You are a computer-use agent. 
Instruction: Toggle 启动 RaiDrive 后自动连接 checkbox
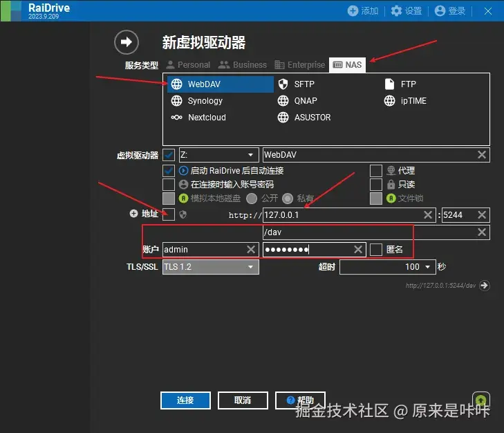point(169,170)
